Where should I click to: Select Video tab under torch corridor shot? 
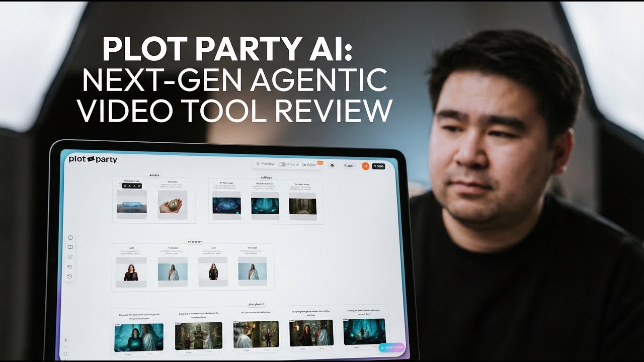tap(322, 349)
